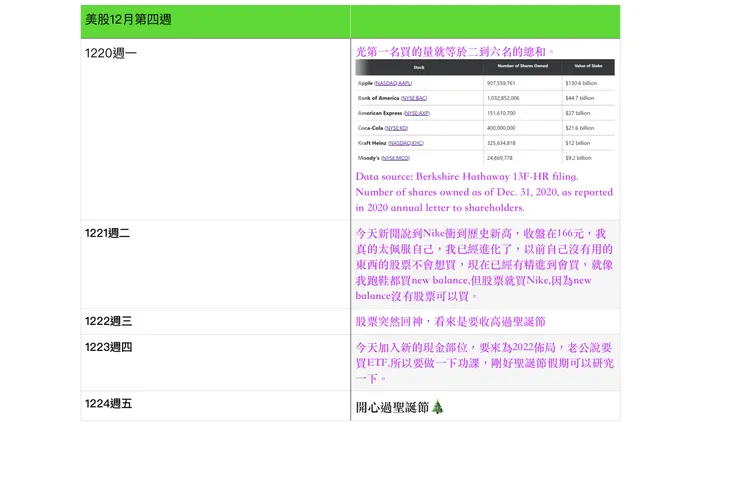This screenshot has height=479, width=740.
Task: Click the $12 billion stake value
Action: tap(578, 143)
